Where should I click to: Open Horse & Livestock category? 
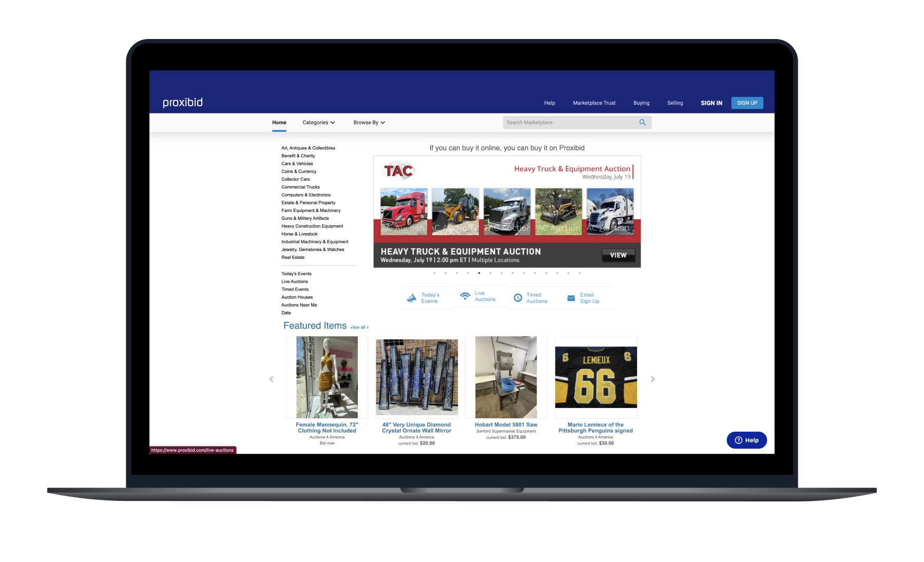(x=299, y=234)
